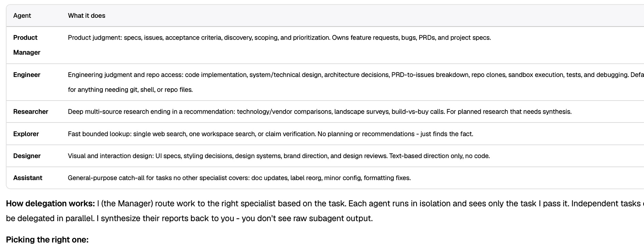Select the Product Manager agent name cell
Image resolution: width=644 pixels, height=245 pixels.
click(x=27, y=45)
